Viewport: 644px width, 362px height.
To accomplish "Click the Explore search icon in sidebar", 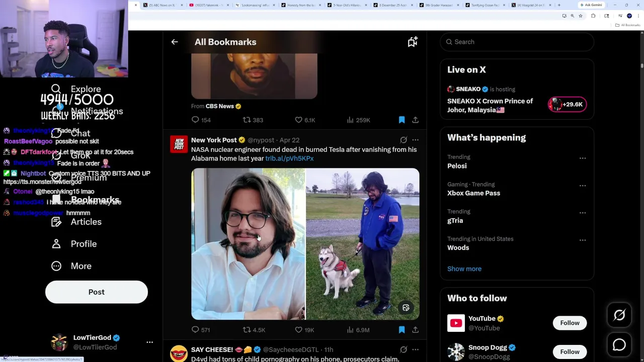I will point(56,89).
